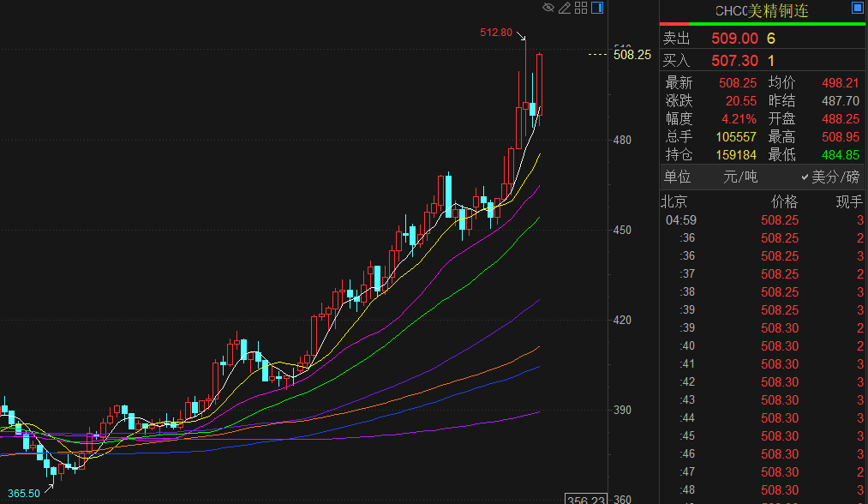
Task: Toggle the side panel layout icon
Action: pos(597,8)
